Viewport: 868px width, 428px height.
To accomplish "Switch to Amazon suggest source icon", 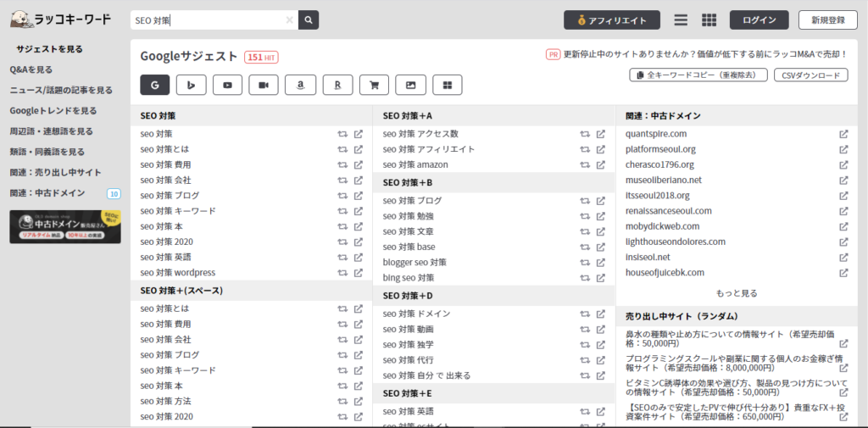I will (x=300, y=85).
